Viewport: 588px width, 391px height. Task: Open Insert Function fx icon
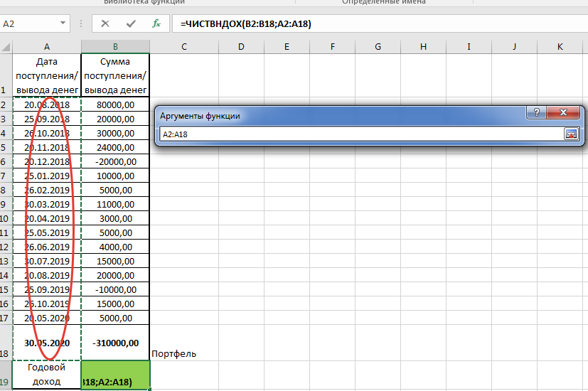[x=156, y=23]
